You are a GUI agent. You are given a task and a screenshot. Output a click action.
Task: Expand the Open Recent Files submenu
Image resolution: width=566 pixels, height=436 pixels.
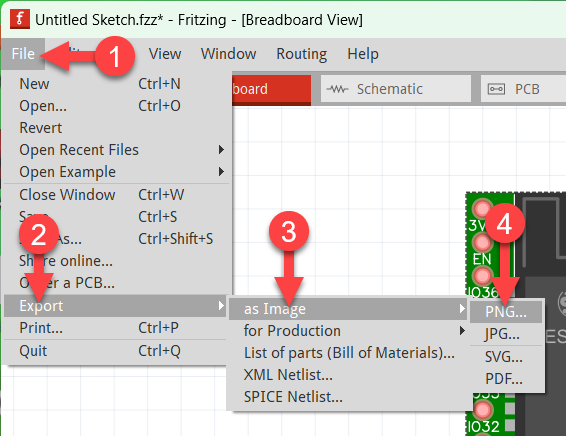116,150
